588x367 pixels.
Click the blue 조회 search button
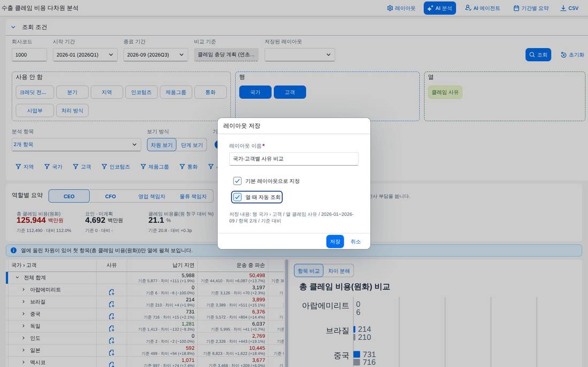[538, 54]
